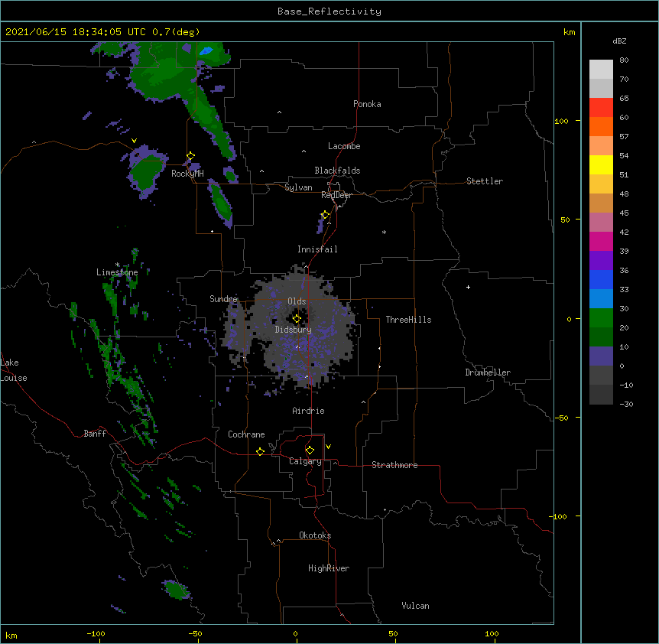659x644 pixels.
Task: Click the Strathmore town label
Action: [x=394, y=465]
